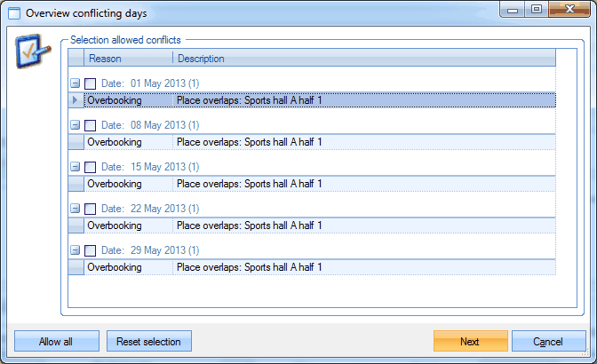This screenshot has width=597, height=364.
Task: Collapse the 08 May 2013 group
Action: [76, 125]
